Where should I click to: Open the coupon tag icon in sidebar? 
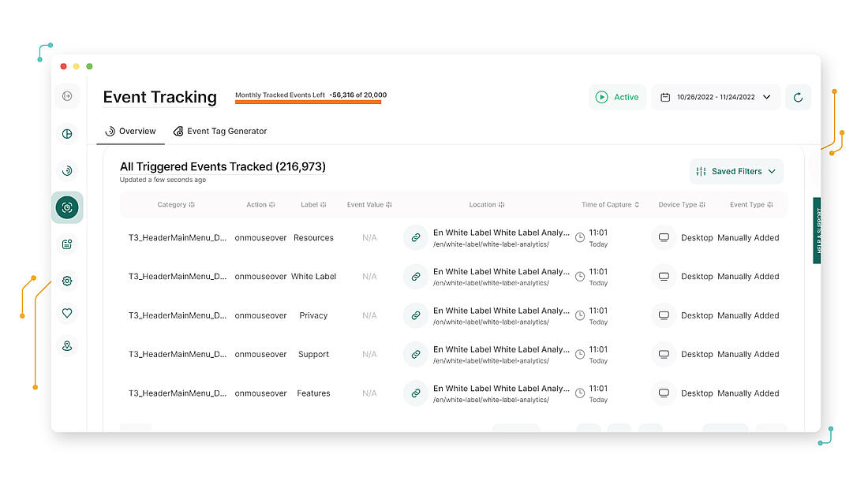pyautogui.click(x=67, y=244)
